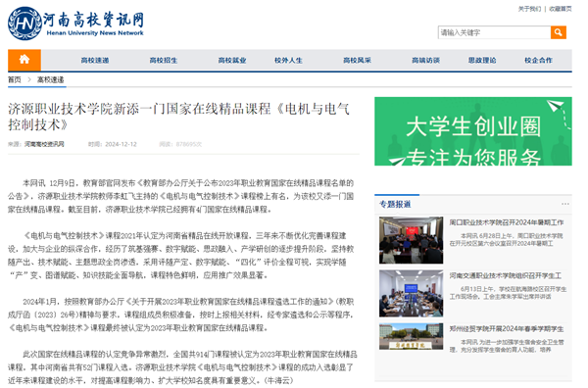Image resolution: width=588 pixels, height=388 pixels.
Task: Open the 专题报道 more dots icon
Action: coord(565,204)
